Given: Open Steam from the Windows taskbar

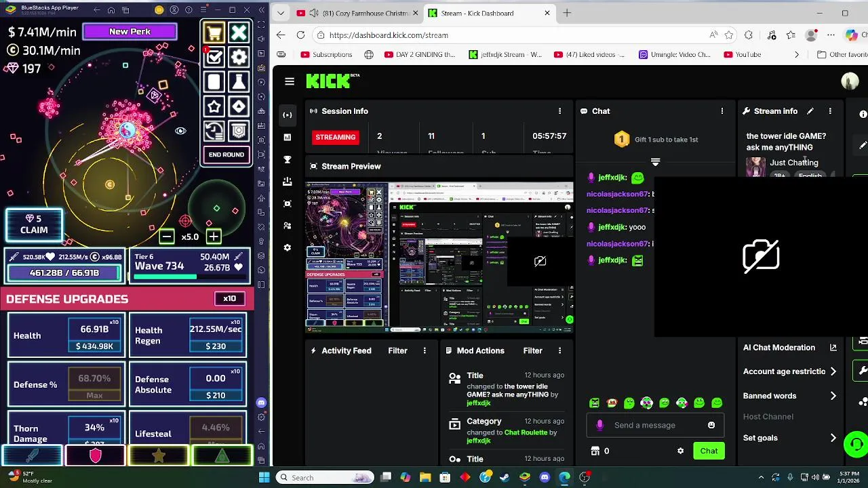Looking at the screenshot, I should [505, 477].
